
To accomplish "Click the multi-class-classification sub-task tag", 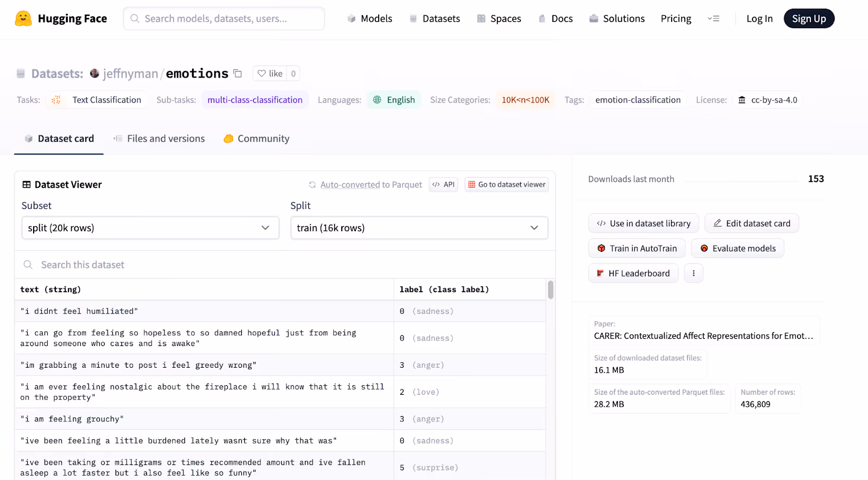I will click(x=255, y=100).
